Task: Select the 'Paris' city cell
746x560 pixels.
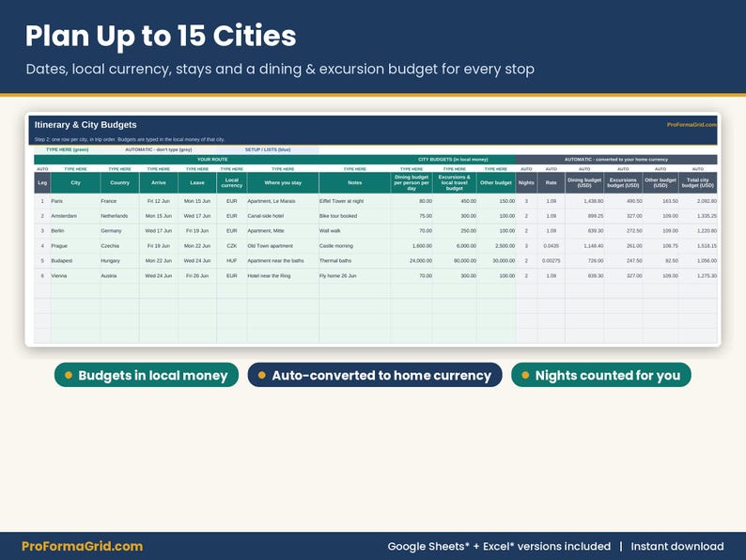Action: point(75,201)
